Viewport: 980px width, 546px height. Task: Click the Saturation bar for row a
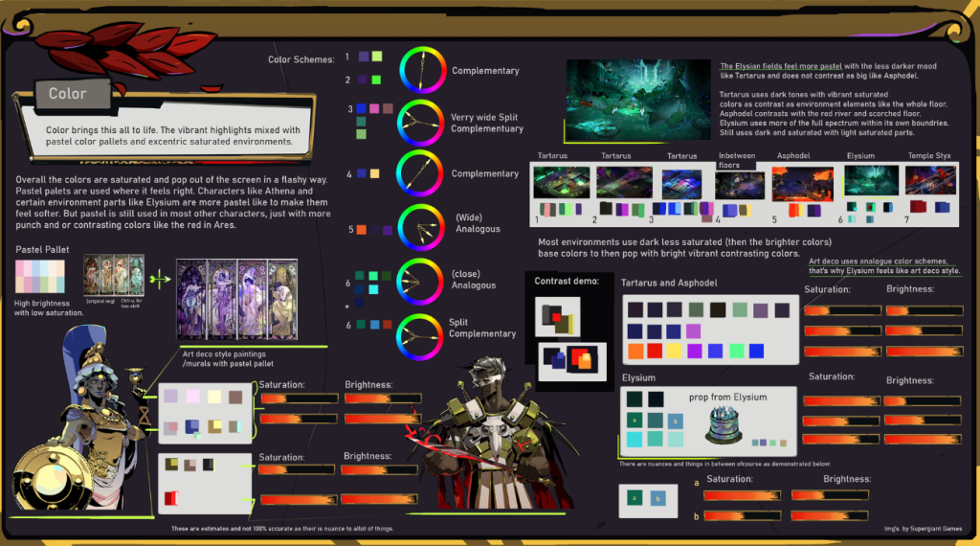pos(742,495)
